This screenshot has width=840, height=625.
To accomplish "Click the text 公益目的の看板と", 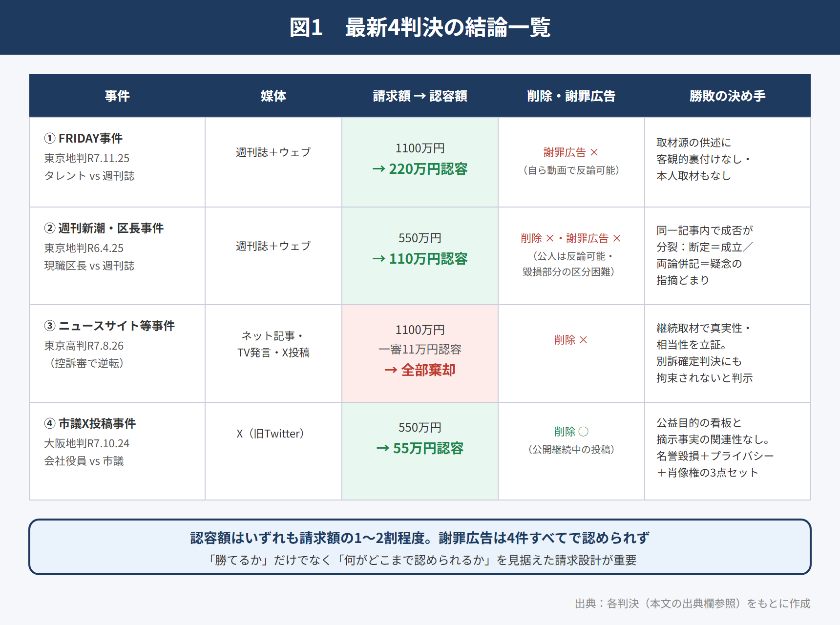I will click(699, 423).
